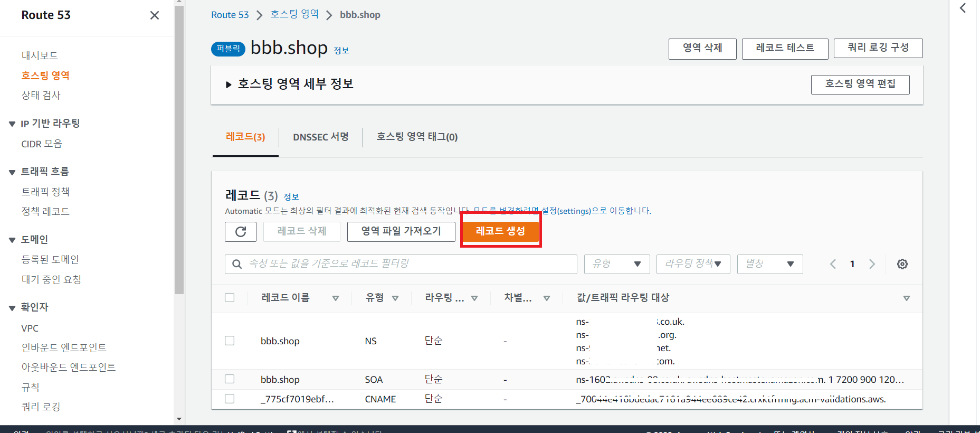Expand 호스팅 영역 세부 정보 section
Image resolution: width=980 pixels, height=433 pixels.
[229, 84]
